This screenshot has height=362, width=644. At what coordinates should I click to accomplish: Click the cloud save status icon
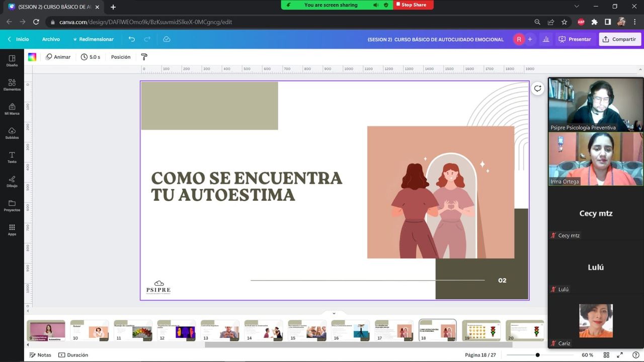pos(167,39)
